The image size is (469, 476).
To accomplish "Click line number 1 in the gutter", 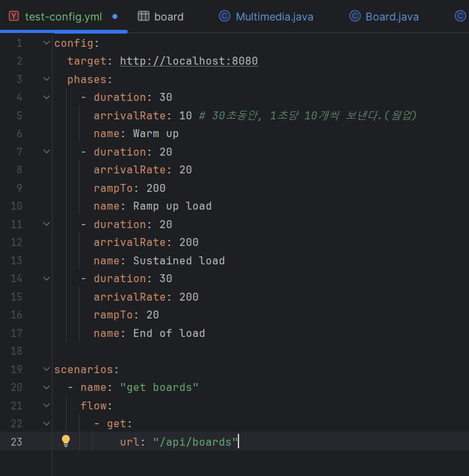I will click(x=19, y=43).
